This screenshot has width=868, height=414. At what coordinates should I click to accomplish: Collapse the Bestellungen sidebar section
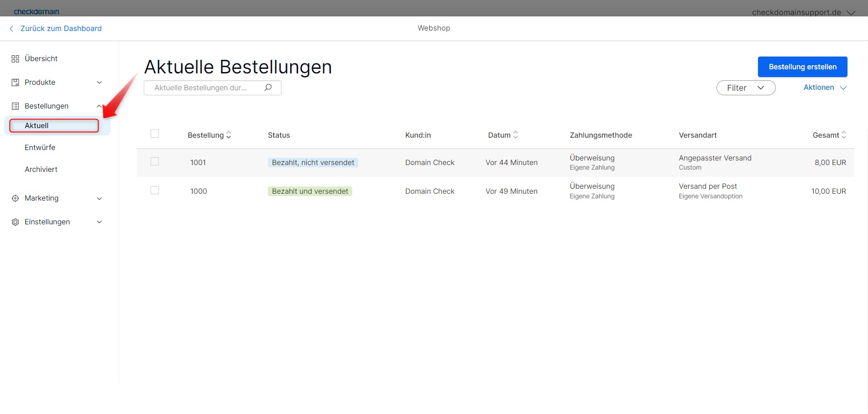point(99,106)
